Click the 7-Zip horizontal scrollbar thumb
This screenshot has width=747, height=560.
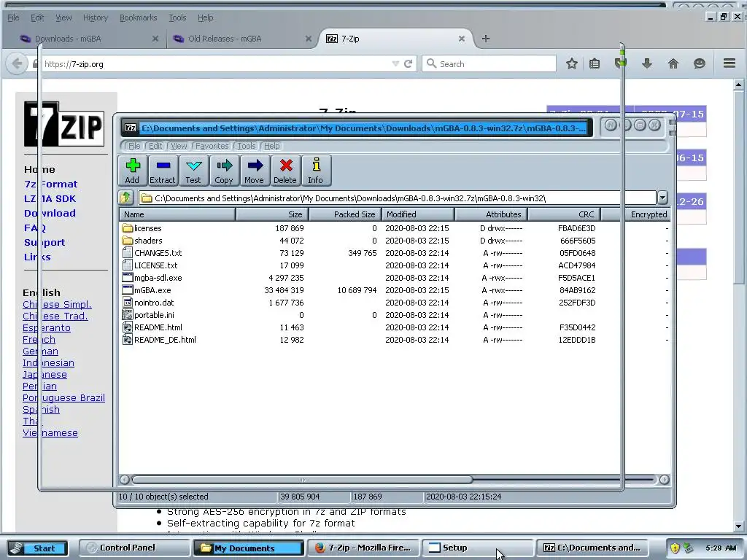coord(302,480)
